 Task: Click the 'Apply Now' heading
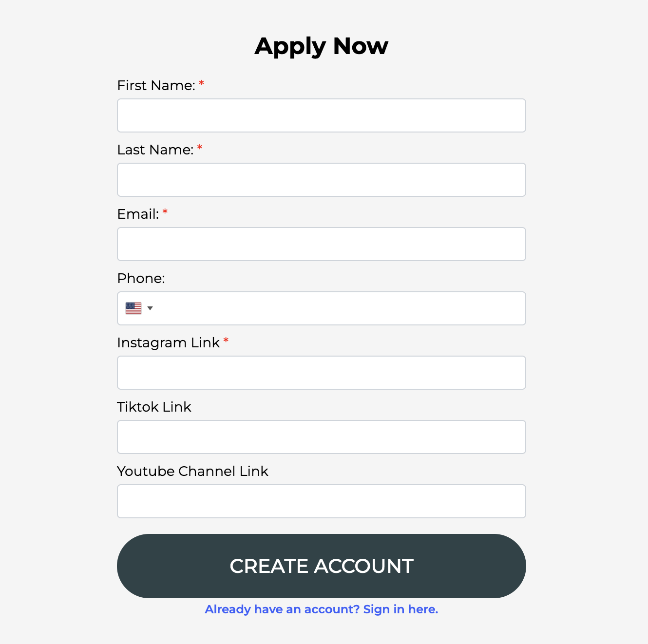[x=322, y=46]
